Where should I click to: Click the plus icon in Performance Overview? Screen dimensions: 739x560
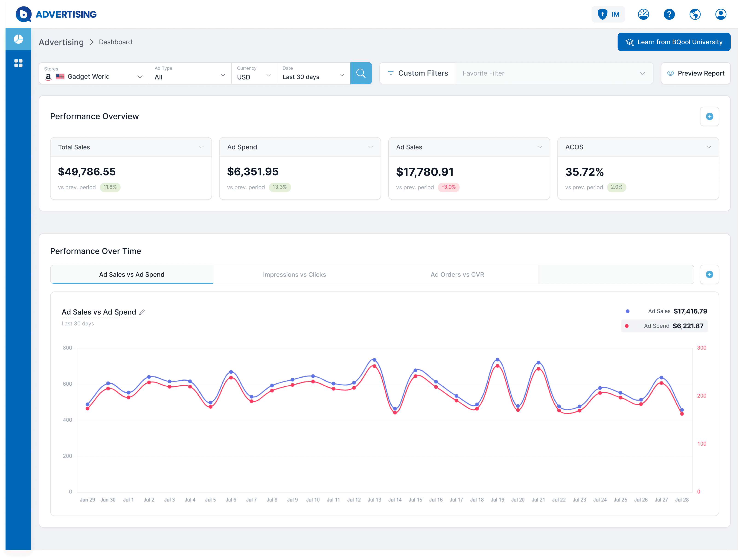click(709, 116)
